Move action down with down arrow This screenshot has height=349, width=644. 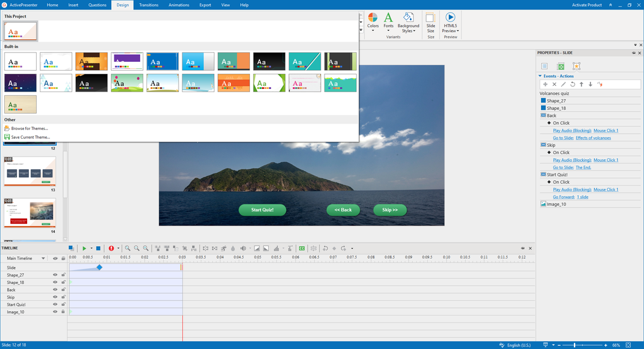(590, 84)
